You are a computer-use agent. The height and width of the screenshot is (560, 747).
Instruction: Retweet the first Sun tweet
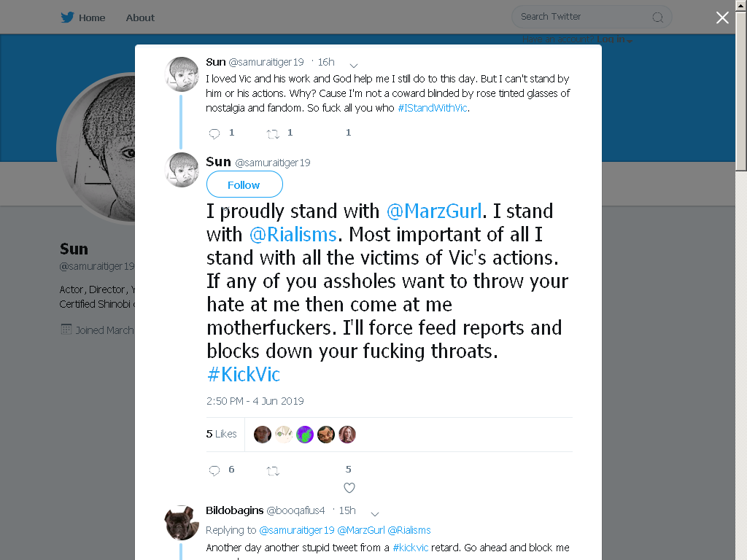tap(273, 134)
